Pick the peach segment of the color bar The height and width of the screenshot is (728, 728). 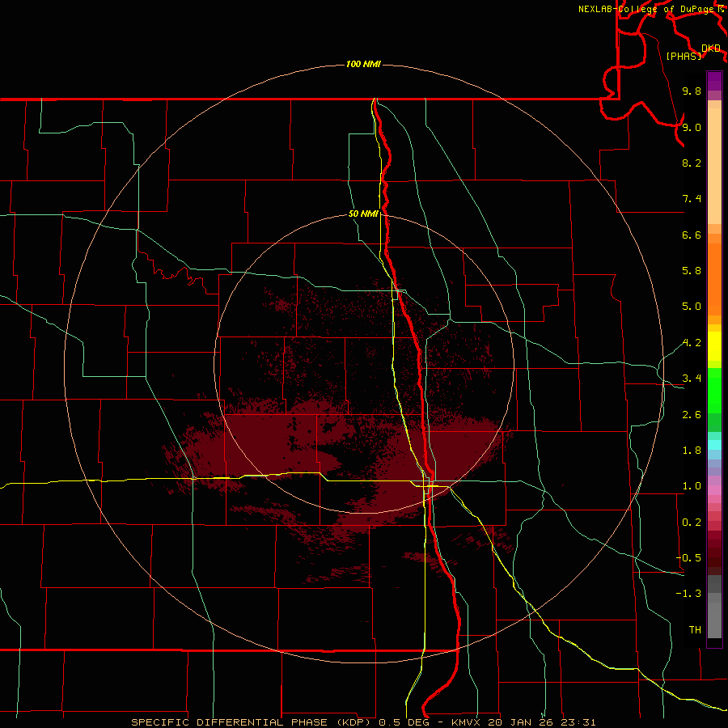coord(714,166)
